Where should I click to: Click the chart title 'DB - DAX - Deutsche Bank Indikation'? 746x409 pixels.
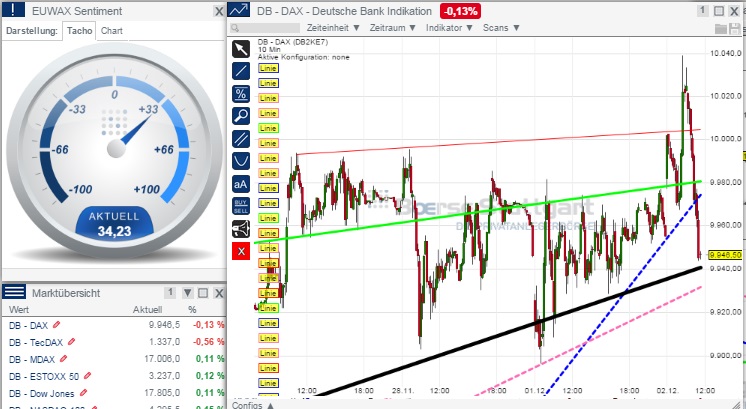click(344, 11)
